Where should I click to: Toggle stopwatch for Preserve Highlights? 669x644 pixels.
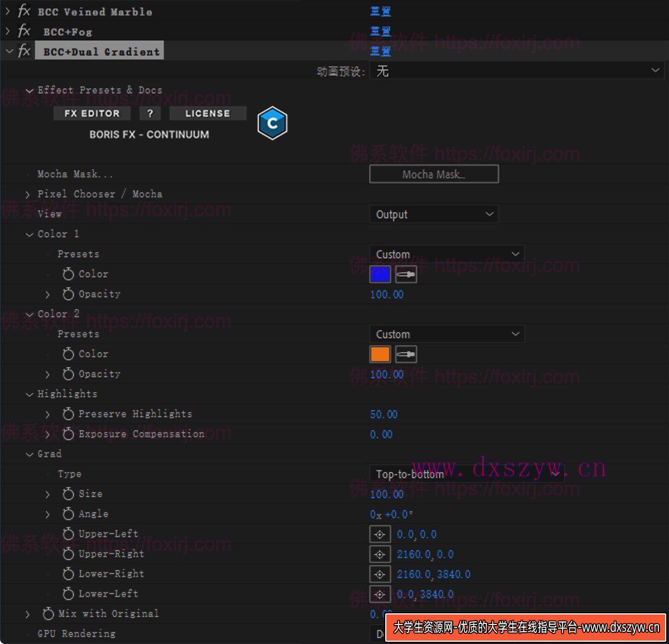point(68,414)
